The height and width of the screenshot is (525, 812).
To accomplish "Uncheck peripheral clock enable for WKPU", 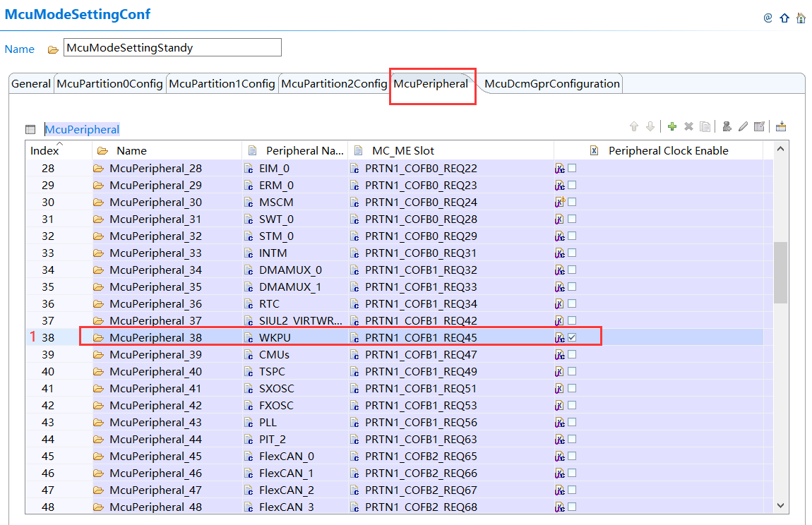I will [x=572, y=337].
